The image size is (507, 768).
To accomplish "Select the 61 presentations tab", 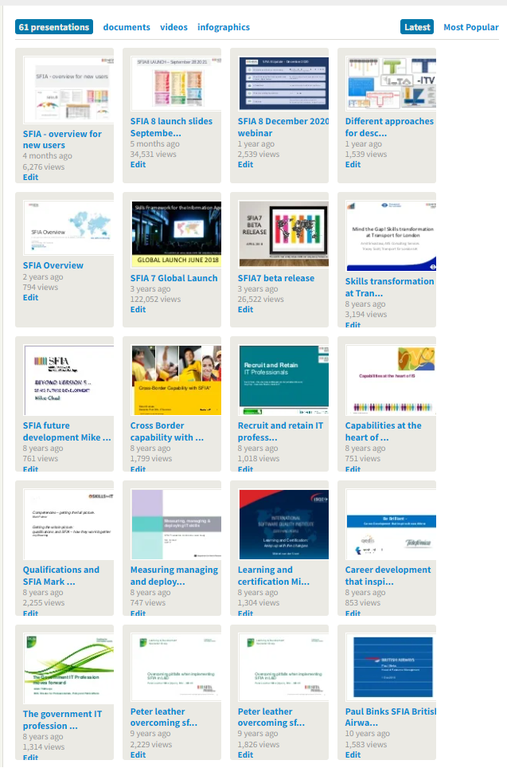I will (54, 27).
